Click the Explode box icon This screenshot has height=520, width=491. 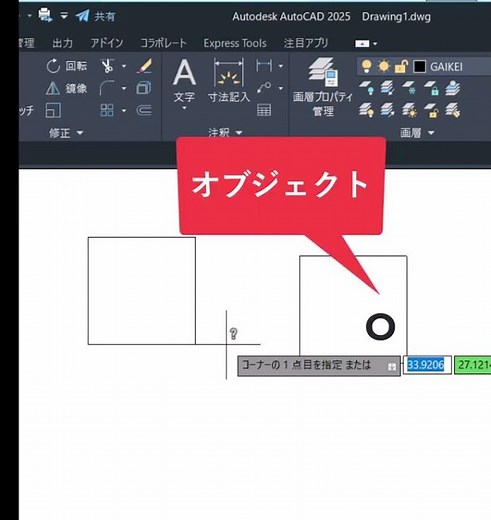click(144, 88)
